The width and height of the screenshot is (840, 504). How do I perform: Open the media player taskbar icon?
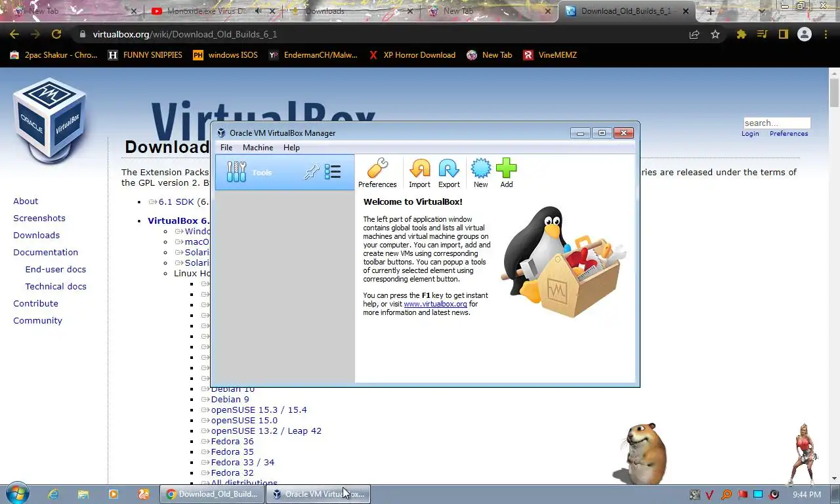tap(114, 494)
